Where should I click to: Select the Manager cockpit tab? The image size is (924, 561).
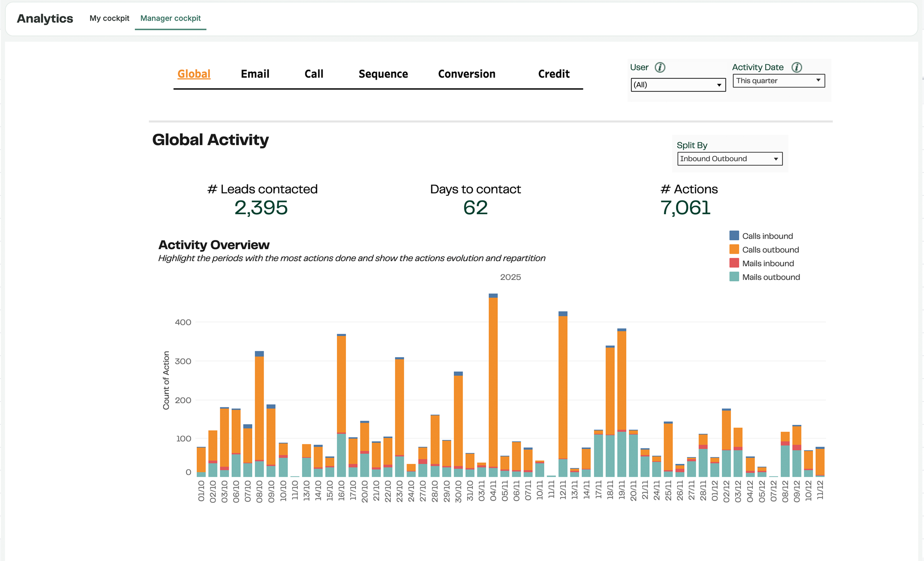coord(170,18)
